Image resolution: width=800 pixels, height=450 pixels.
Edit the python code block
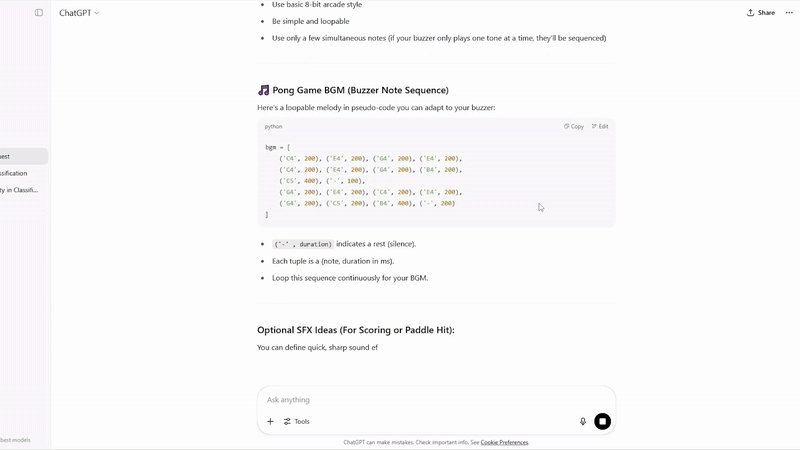600,127
